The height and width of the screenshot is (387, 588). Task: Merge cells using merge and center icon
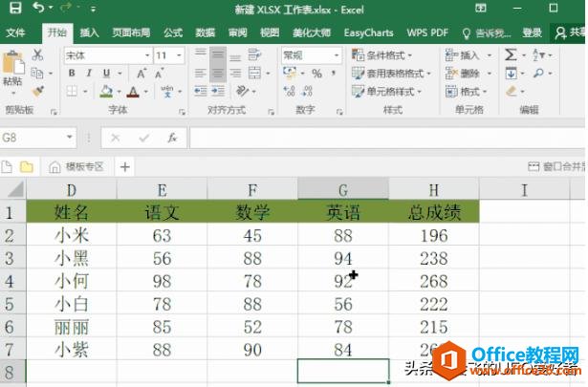coord(254,73)
